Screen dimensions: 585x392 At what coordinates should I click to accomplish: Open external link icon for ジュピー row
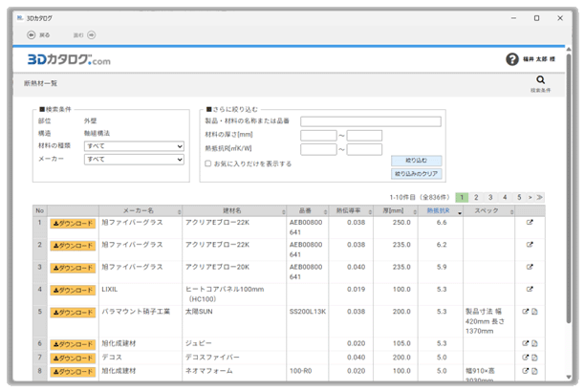pos(526,343)
